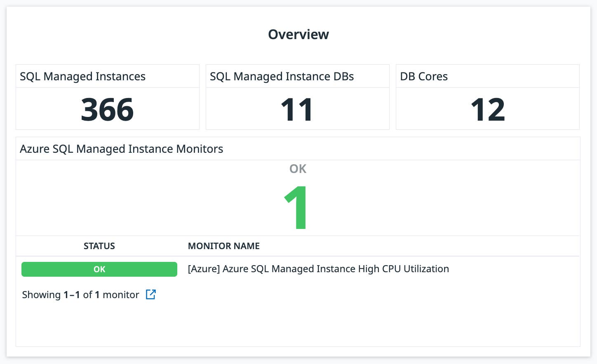Open the monitors list via the external link icon
Viewport: 597px width, 364px height.
[x=151, y=294]
